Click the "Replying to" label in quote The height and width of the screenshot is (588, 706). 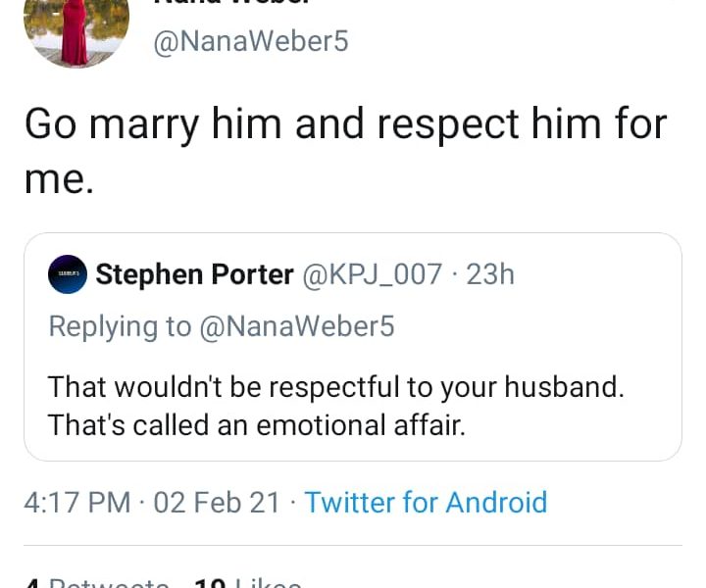[x=121, y=326]
